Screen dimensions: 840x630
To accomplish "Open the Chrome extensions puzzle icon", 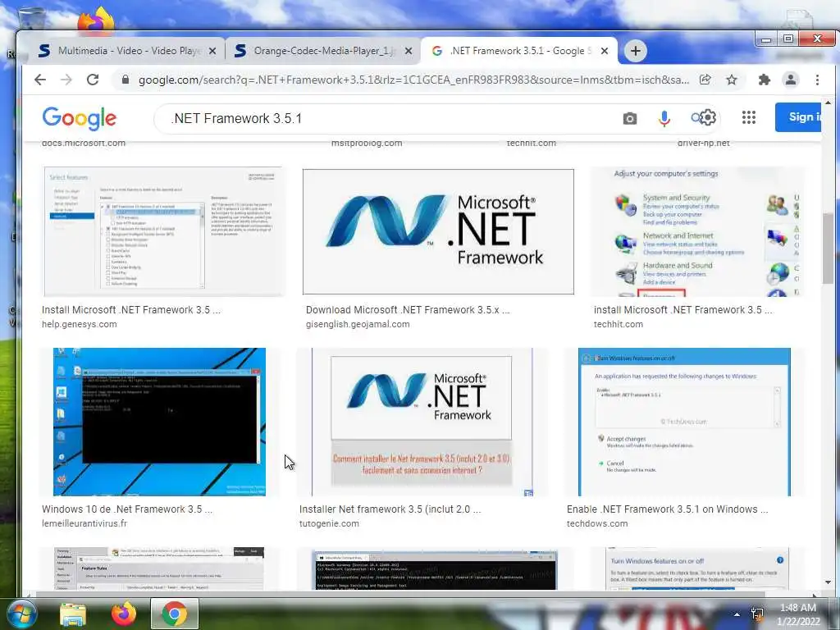I will 765,80.
